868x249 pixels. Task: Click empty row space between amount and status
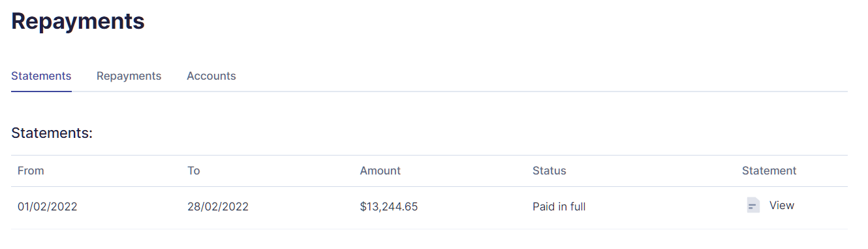[475, 208]
